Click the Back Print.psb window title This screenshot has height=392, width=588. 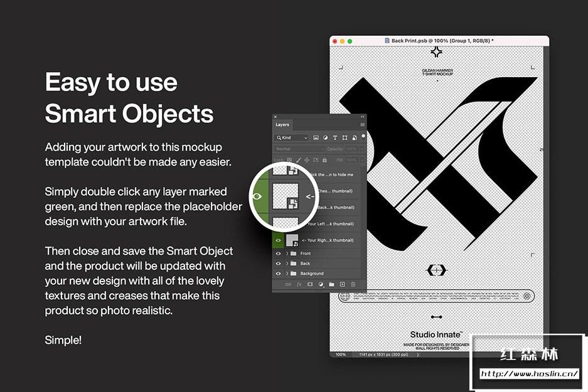[442, 41]
